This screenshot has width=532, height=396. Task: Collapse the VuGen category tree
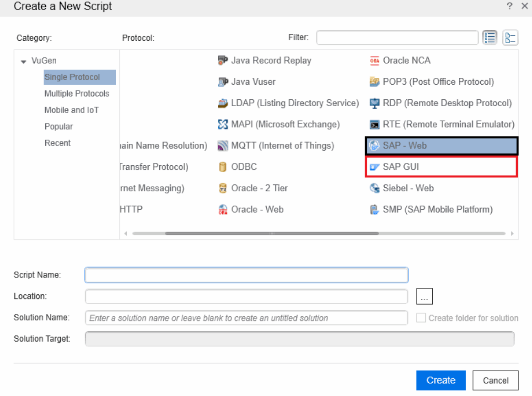(x=23, y=61)
